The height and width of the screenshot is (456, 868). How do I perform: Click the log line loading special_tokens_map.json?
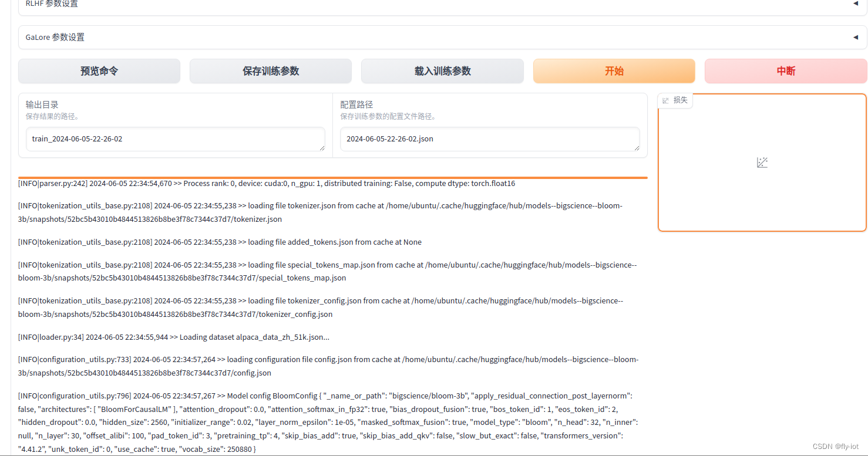[328, 271]
